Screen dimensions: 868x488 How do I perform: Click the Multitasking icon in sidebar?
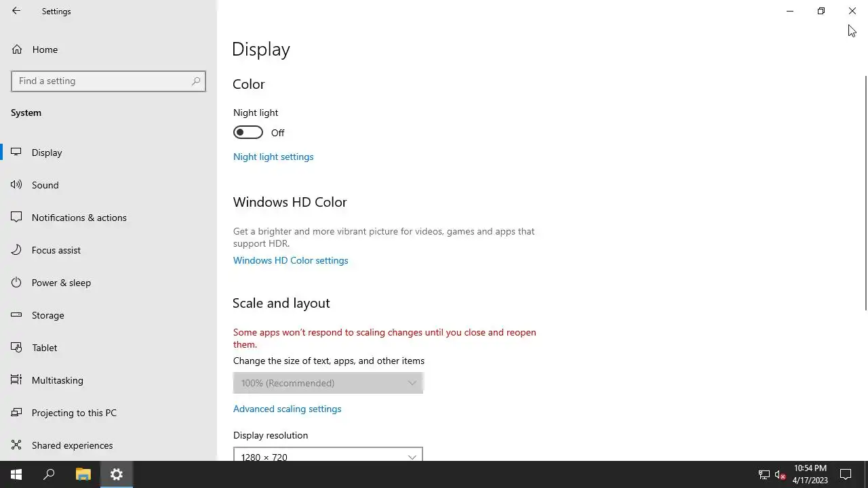(x=17, y=380)
